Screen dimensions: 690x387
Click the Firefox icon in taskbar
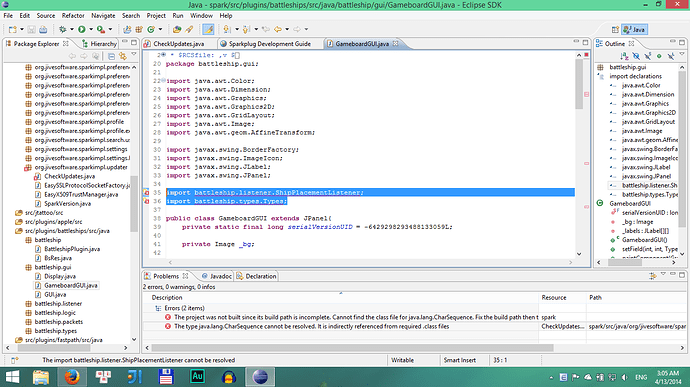tap(71, 377)
